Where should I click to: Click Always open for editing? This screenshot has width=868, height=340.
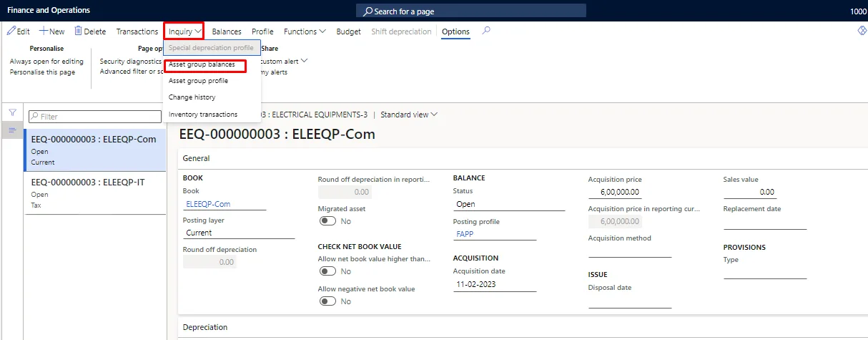(x=46, y=62)
